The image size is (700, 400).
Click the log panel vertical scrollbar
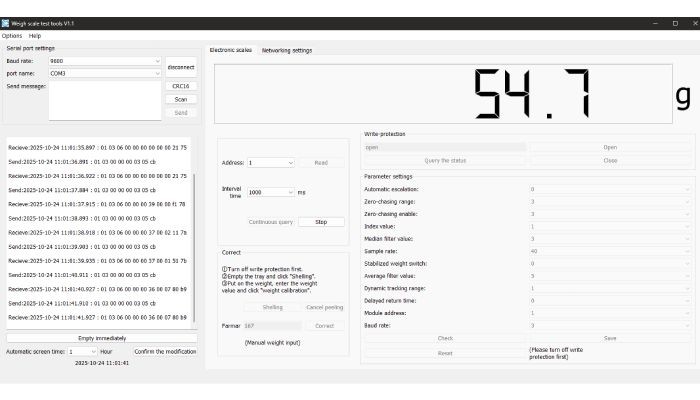(x=194, y=248)
